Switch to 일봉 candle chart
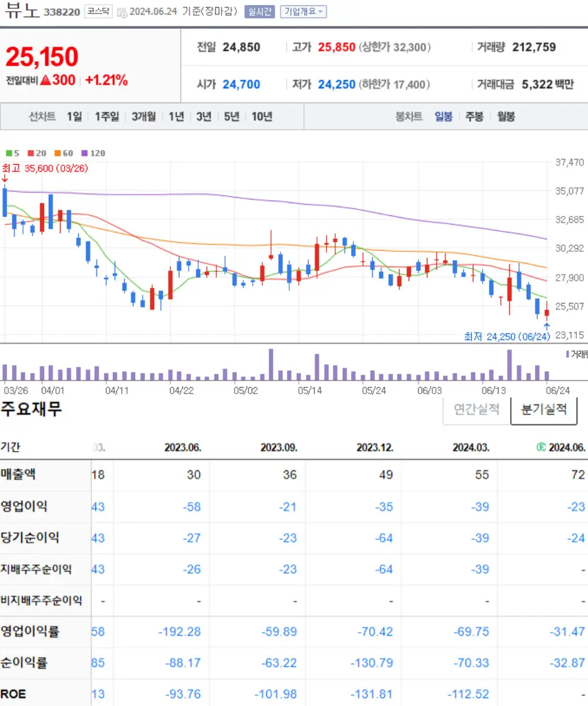This screenshot has width=588, height=706. click(443, 116)
